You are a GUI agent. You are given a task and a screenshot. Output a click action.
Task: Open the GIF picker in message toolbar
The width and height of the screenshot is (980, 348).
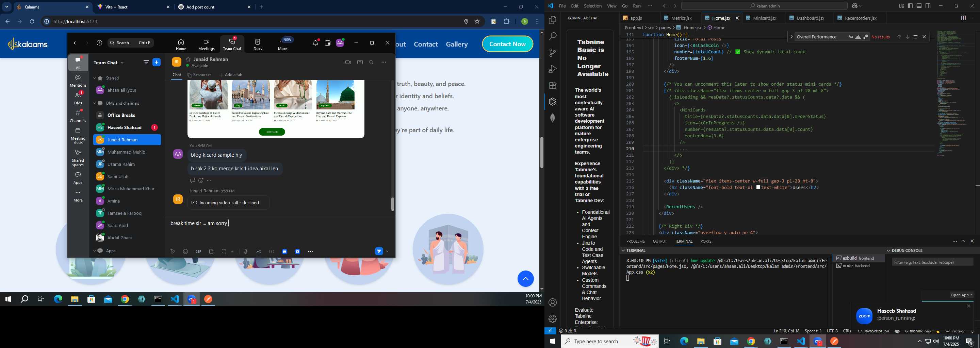[x=198, y=251]
